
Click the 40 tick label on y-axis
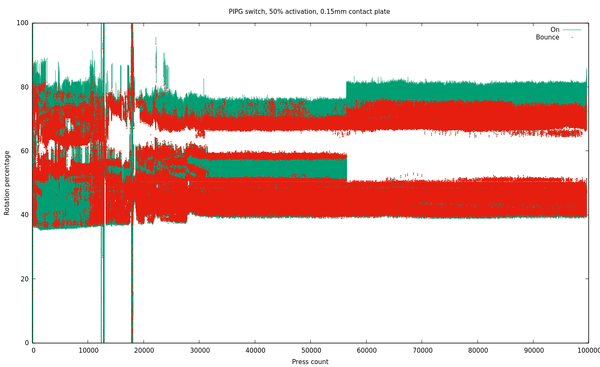(x=24, y=215)
